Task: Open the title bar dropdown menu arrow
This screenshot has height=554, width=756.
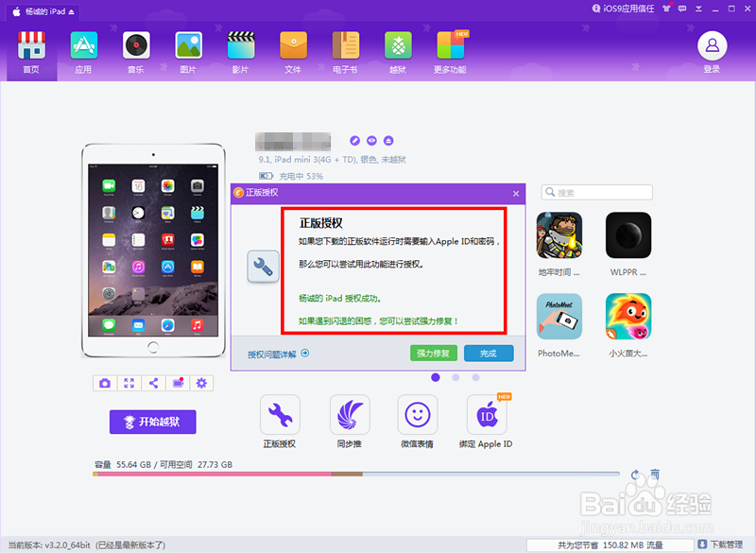Action: click(x=698, y=9)
